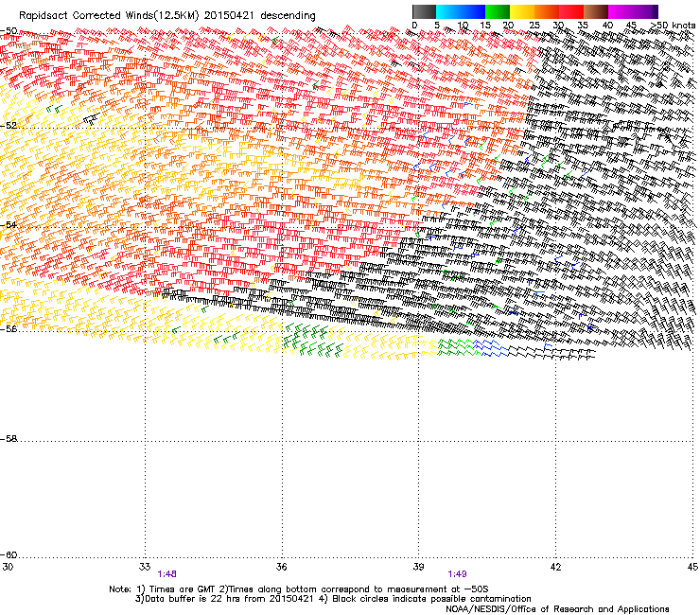Click the latitude label '-50'
The height and width of the screenshot is (615, 700).
(x=9, y=31)
